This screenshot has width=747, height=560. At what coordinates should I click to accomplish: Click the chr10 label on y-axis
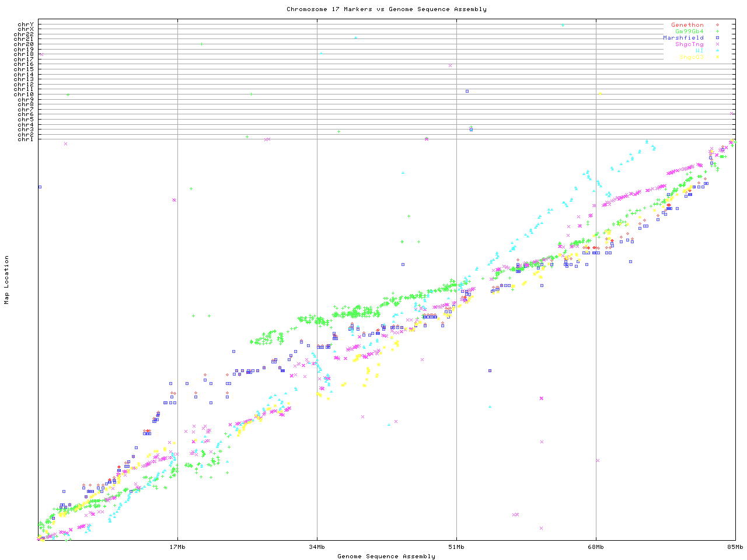(x=24, y=94)
